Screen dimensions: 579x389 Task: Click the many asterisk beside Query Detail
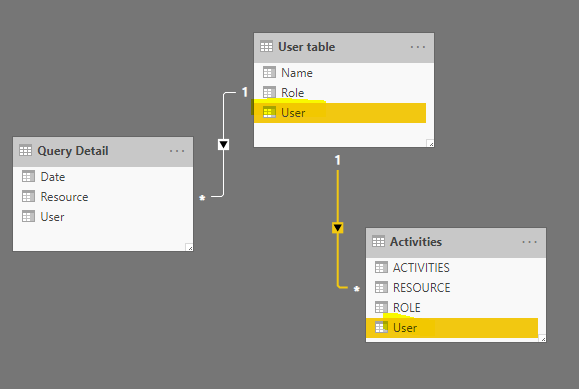point(202,198)
